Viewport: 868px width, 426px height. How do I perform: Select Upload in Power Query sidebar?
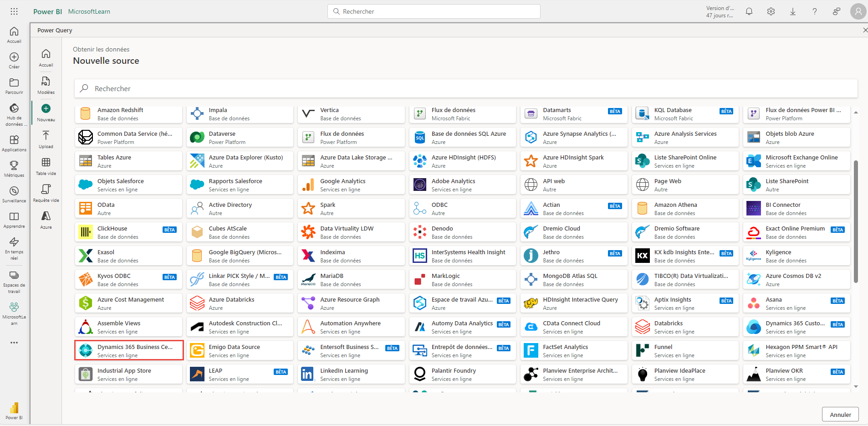tap(46, 140)
